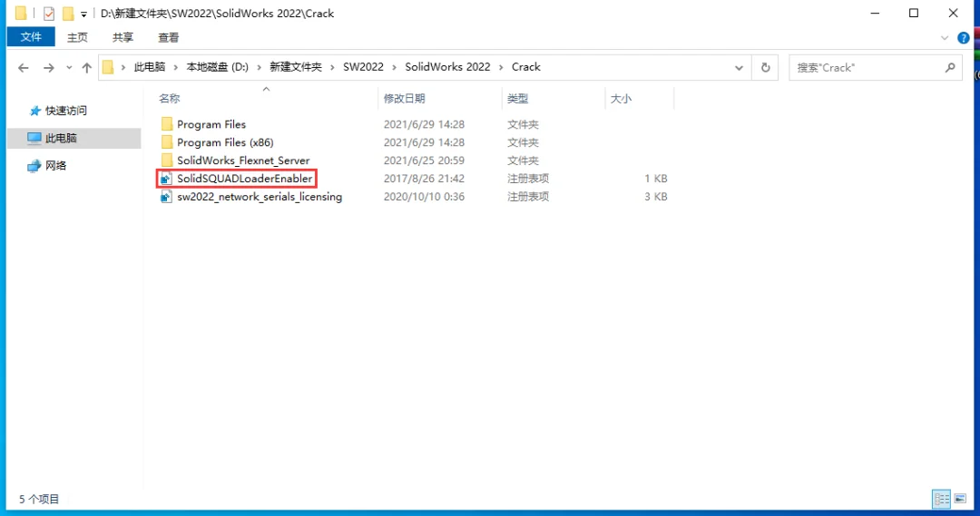This screenshot has width=980, height=516.
Task: Open the address bar history dropdown
Action: [739, 67]
